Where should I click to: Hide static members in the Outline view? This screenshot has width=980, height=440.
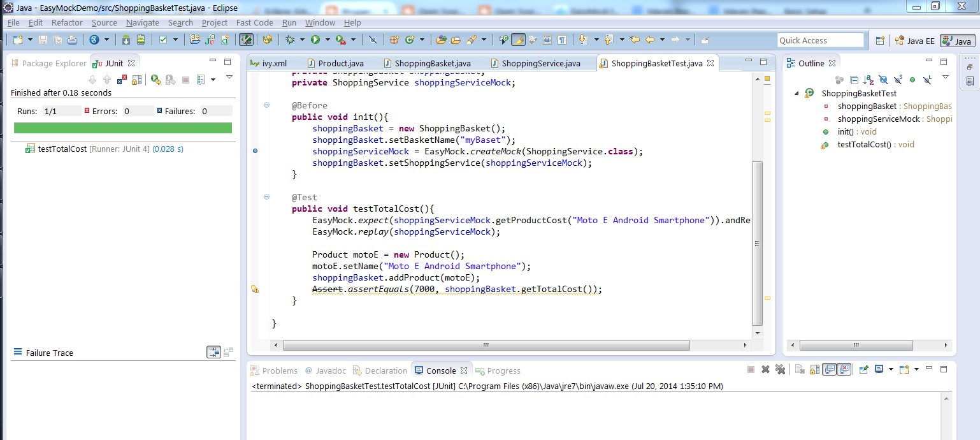pos(897,80)
